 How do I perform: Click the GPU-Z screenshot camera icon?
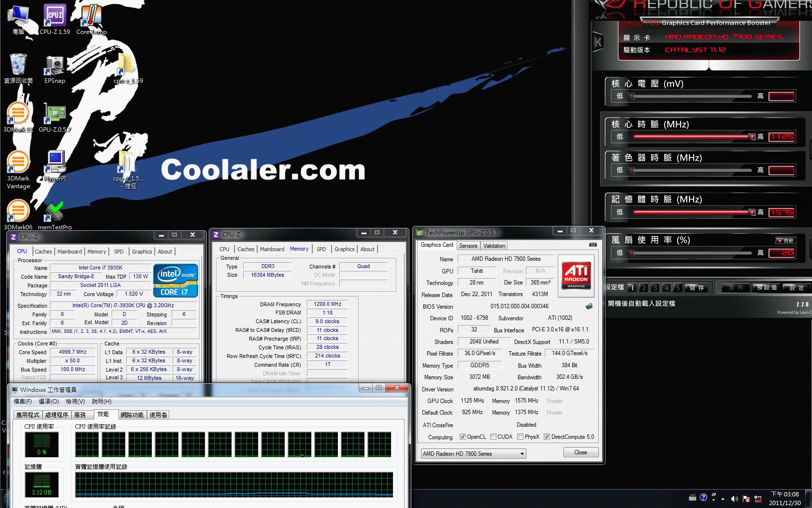593,245
